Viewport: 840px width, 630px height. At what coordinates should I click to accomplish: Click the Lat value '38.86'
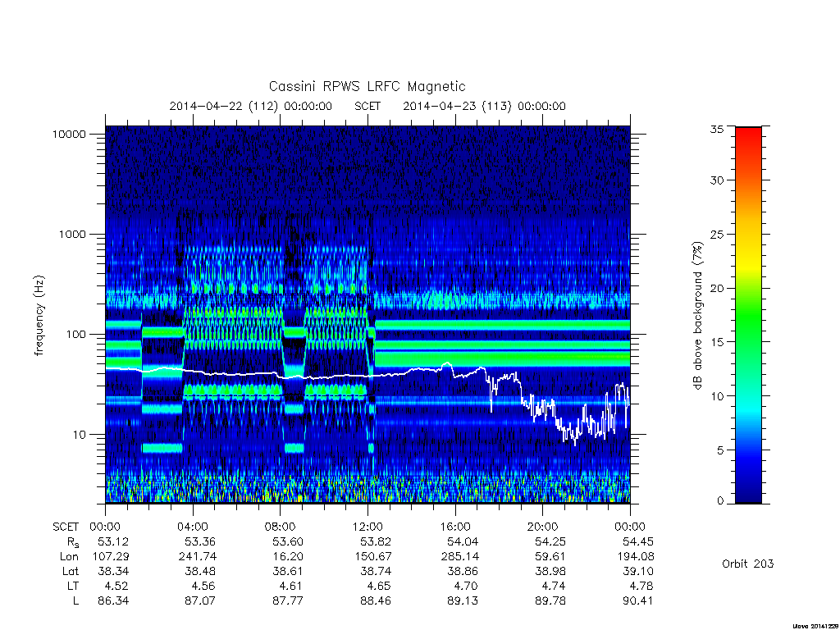click(463, 571)
